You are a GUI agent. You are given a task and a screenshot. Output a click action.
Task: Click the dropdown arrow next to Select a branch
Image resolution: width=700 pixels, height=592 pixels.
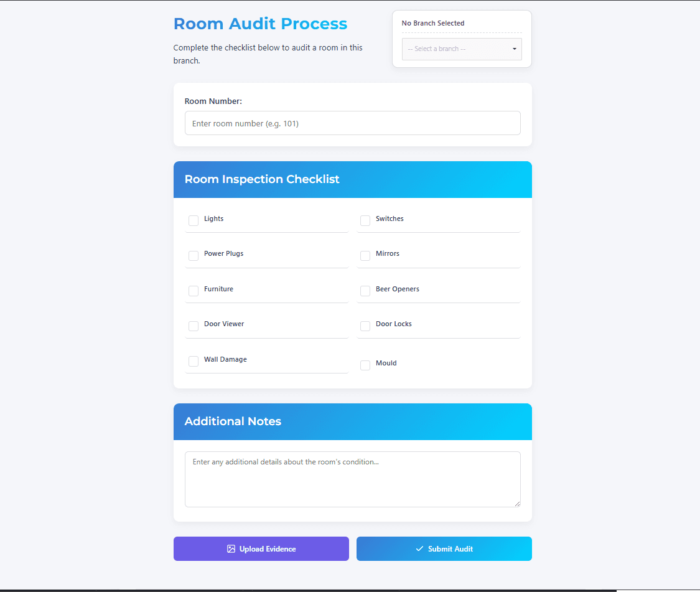click(x=515, y=49)
